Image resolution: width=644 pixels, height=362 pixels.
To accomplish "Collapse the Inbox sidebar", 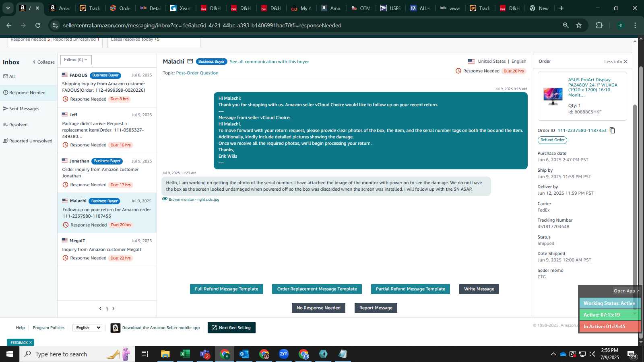I will [x=43, y=62].
